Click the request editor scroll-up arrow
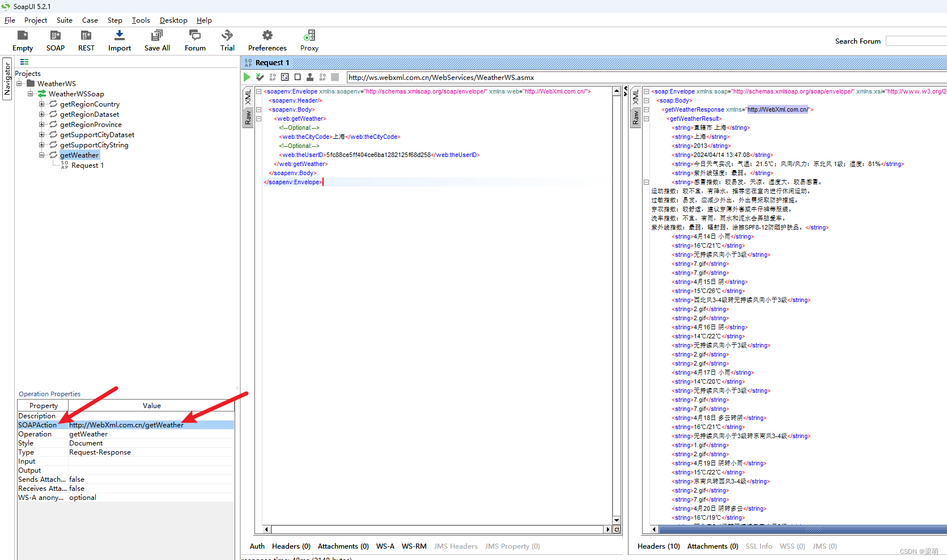 (617, 91)
